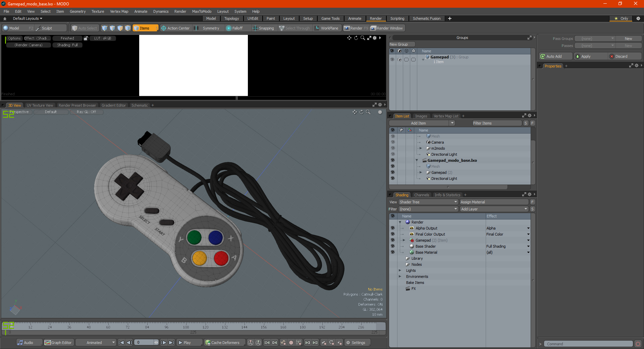Select the Polygons selection mode icon
The height and width of the screenshot is (349, 644).
pos(120,28)
